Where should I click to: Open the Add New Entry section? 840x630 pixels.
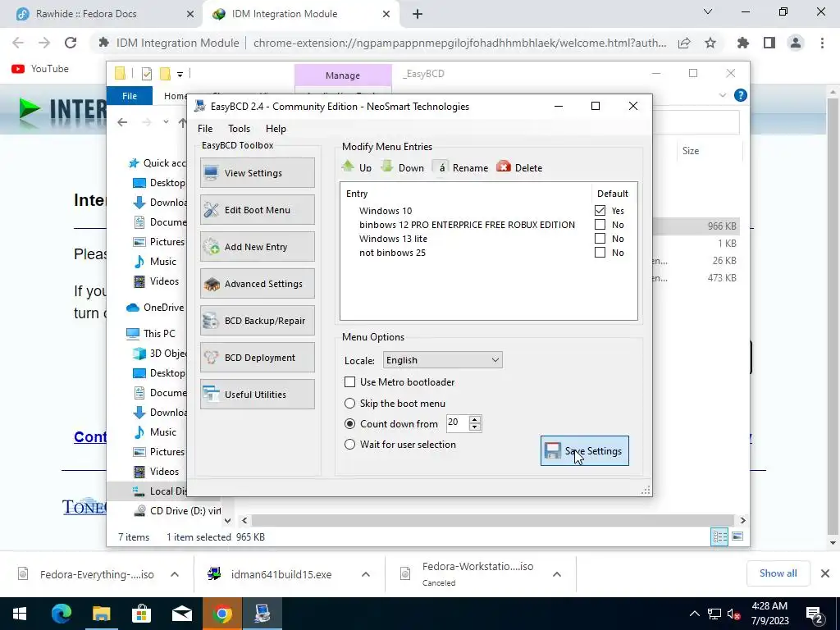[x=257, y=246]
